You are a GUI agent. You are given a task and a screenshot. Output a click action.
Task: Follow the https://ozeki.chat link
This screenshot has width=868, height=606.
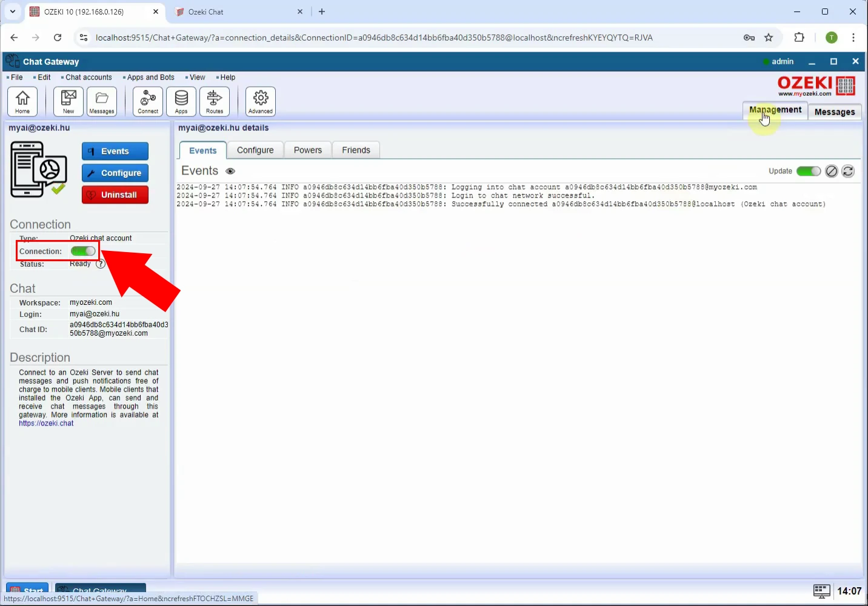point(46,424)
